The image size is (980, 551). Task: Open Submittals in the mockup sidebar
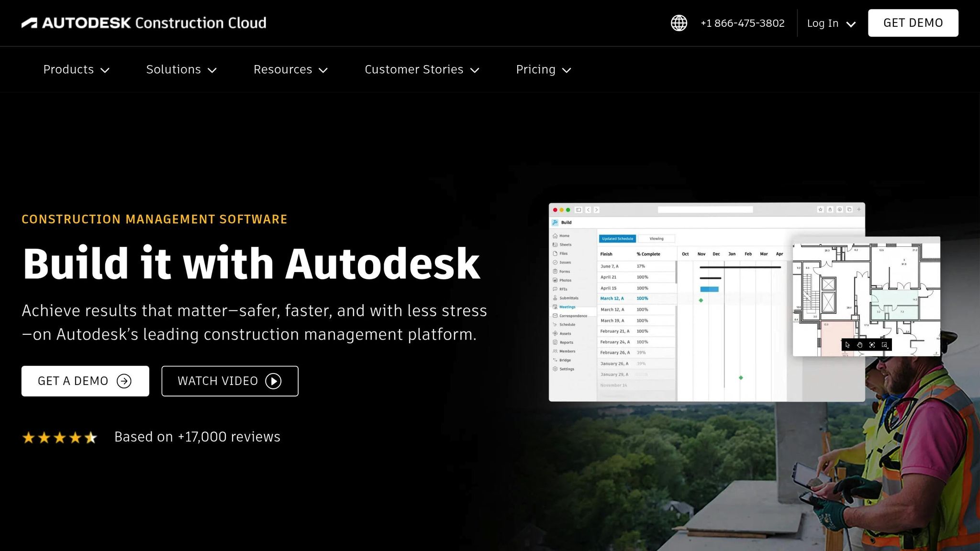tap(566, 298)
